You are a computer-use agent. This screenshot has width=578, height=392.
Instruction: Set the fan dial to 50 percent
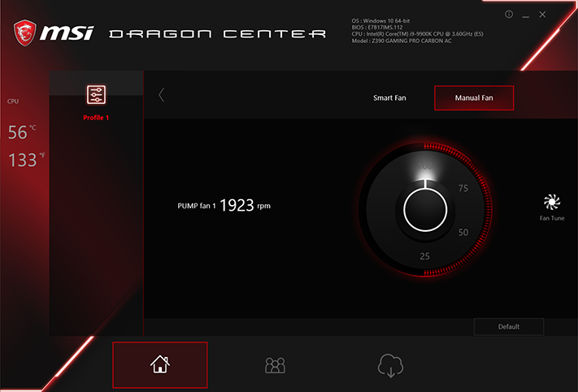(x=463, y=233)
